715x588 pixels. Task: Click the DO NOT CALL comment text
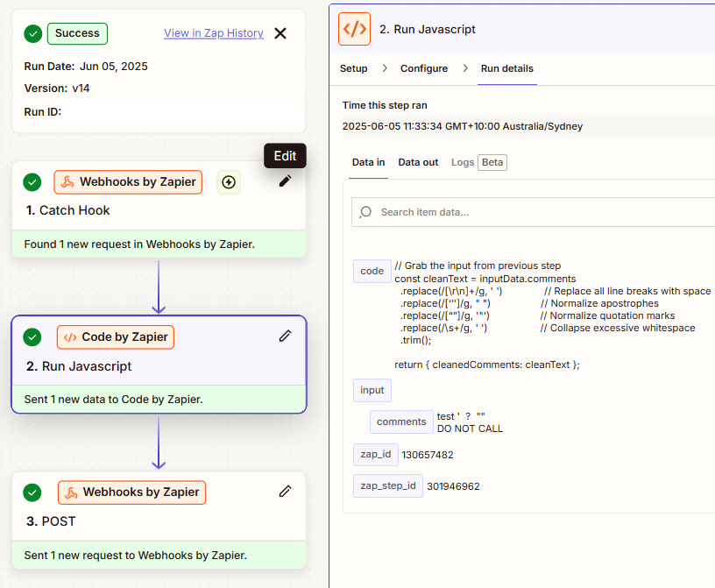pos(471,429)
